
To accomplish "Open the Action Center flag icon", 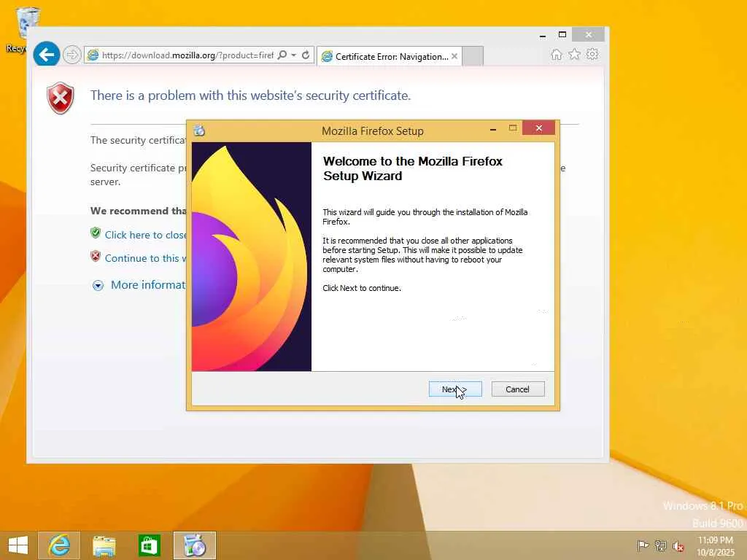I will (643, 545).
